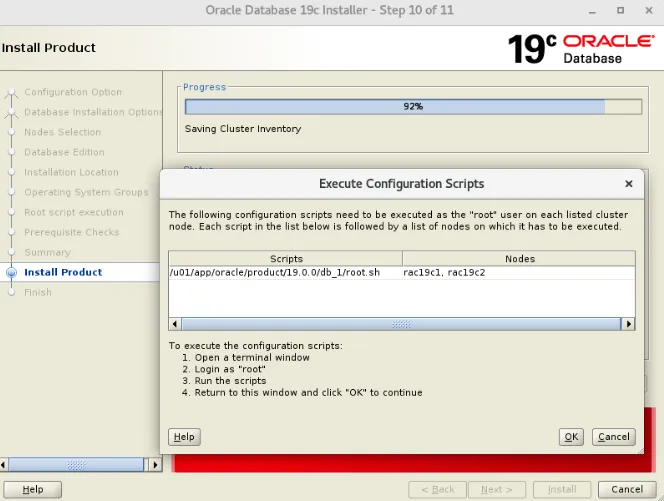
Task: Click the sidebar's horizontal scrollbar thumb
Action: pos(76,465)
